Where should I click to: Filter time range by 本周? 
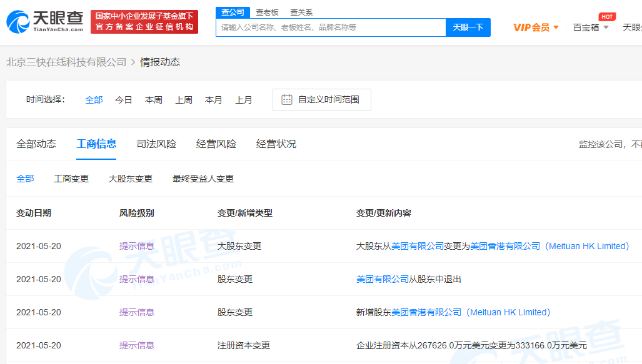click(x=154, y=100)
